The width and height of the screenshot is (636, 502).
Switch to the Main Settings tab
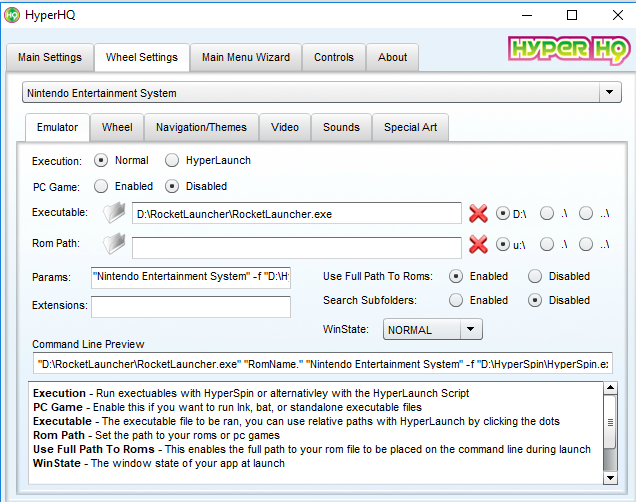[50, 57]
